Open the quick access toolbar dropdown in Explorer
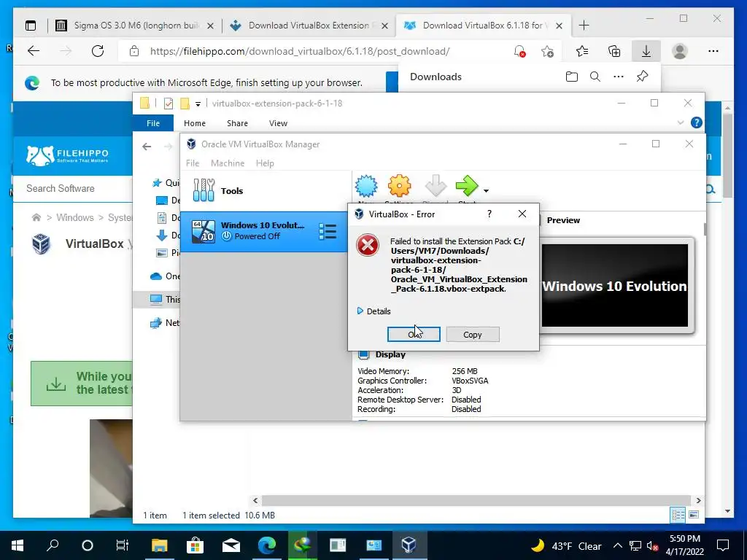Image resolution: width=747 pixels, height=560 pixels. point(198,104)
